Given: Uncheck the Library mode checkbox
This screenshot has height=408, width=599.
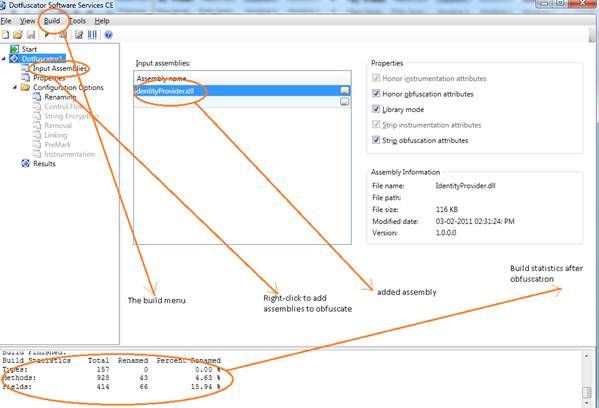Looking at the screenshot, I should click(x=376, y=109).
